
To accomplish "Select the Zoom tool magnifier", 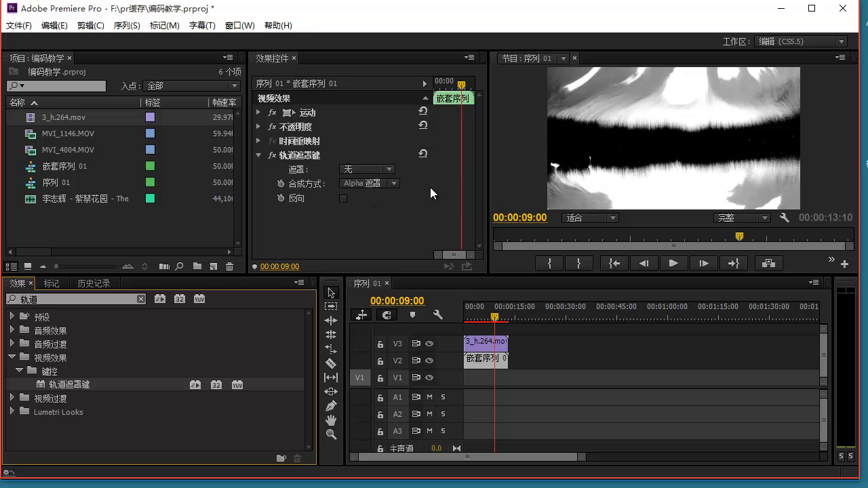I will [x=331, y=434].
